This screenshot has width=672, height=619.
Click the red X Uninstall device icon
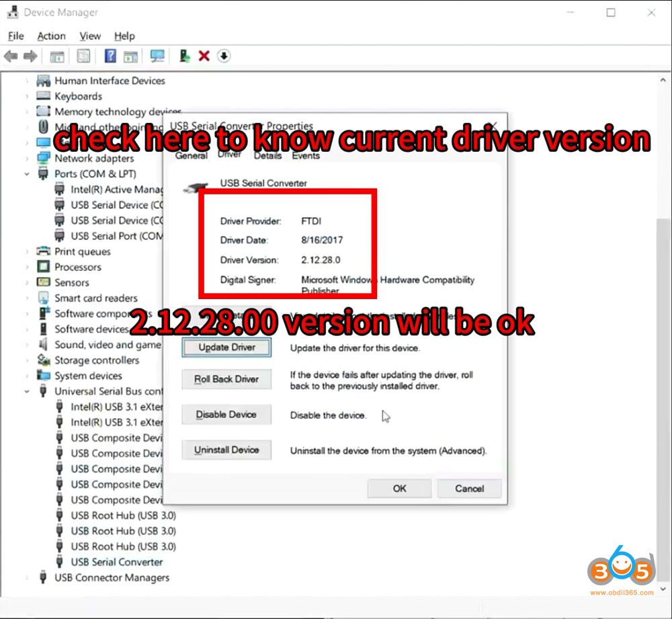pyautogui.click(x=204, y=56)
